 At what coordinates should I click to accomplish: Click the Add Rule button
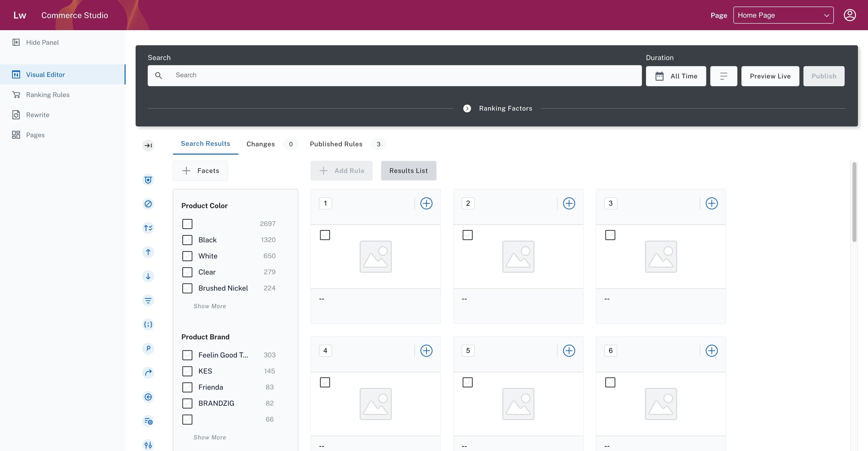(x=341, y=171)
